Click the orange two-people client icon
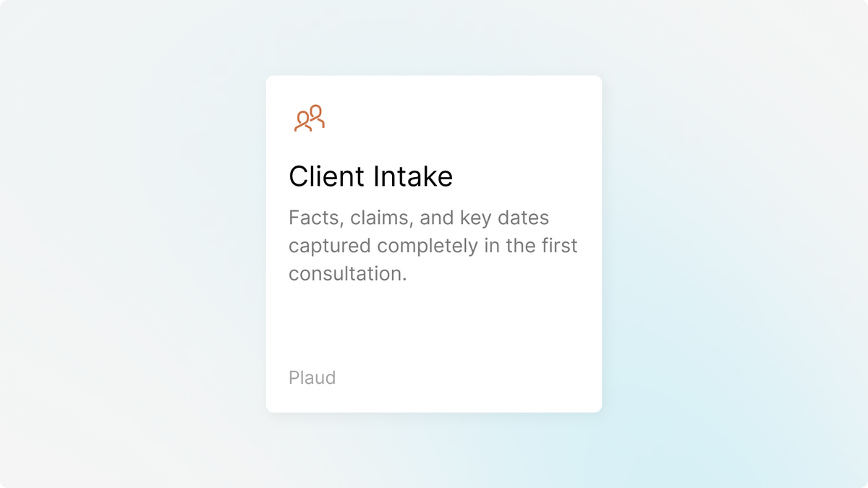 [x=309, y=118]
